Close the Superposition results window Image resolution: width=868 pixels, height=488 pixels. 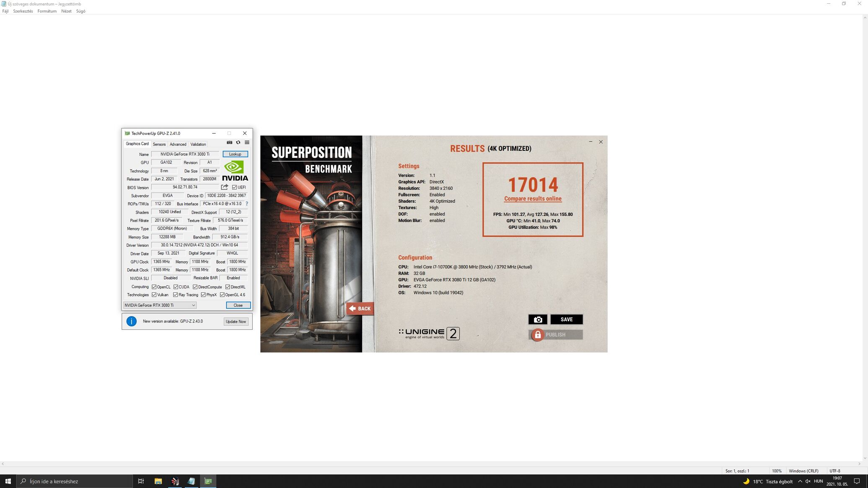pyautogui.click(x=601, y=142)
